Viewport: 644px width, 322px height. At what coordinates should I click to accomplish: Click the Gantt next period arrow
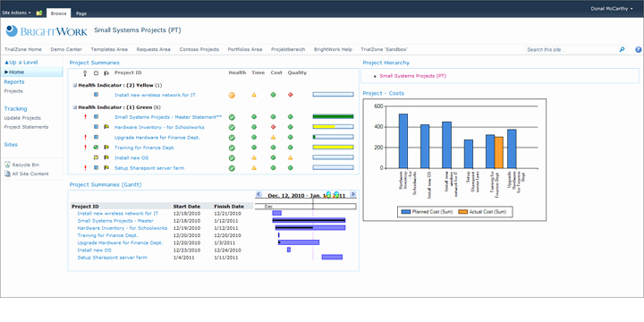pyautogui.click(x=352, y=194)
